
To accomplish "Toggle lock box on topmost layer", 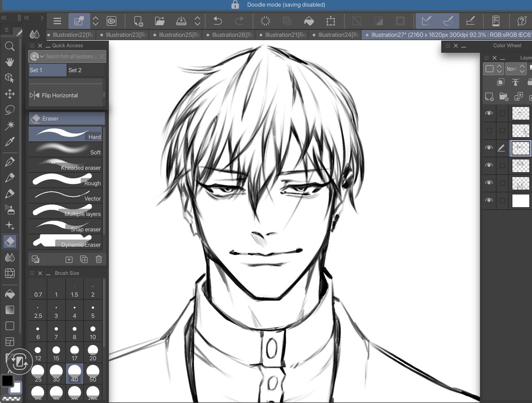I will coord(502,113).
